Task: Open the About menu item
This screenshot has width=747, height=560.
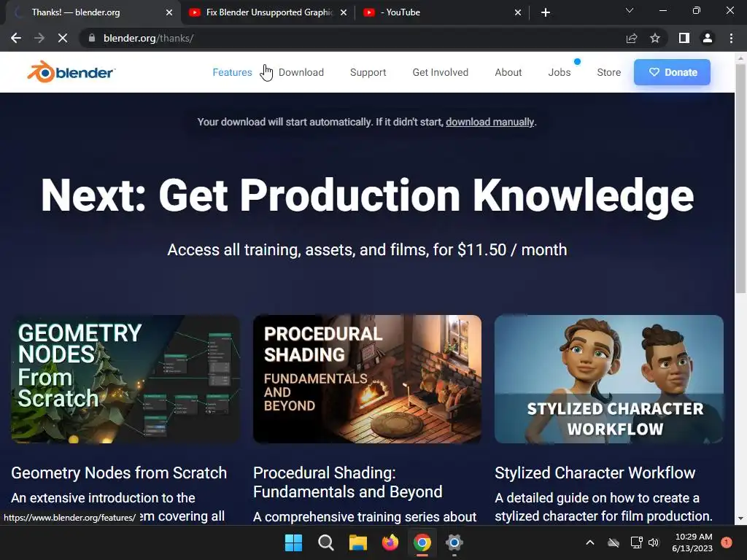Action: (x=508, y=72)
